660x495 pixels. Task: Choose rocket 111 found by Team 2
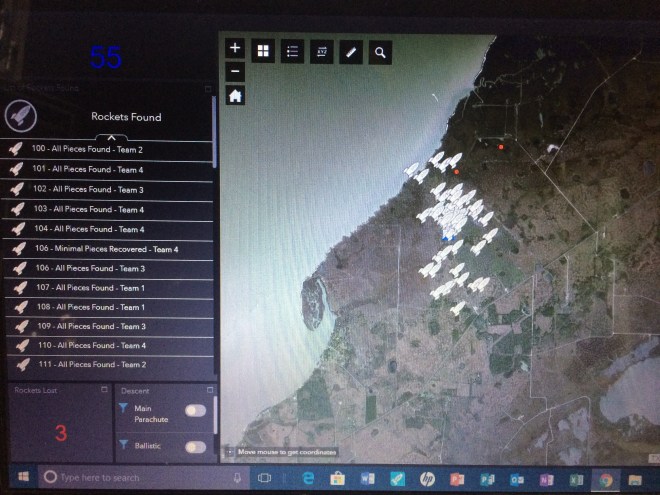(x=88, y=364)
